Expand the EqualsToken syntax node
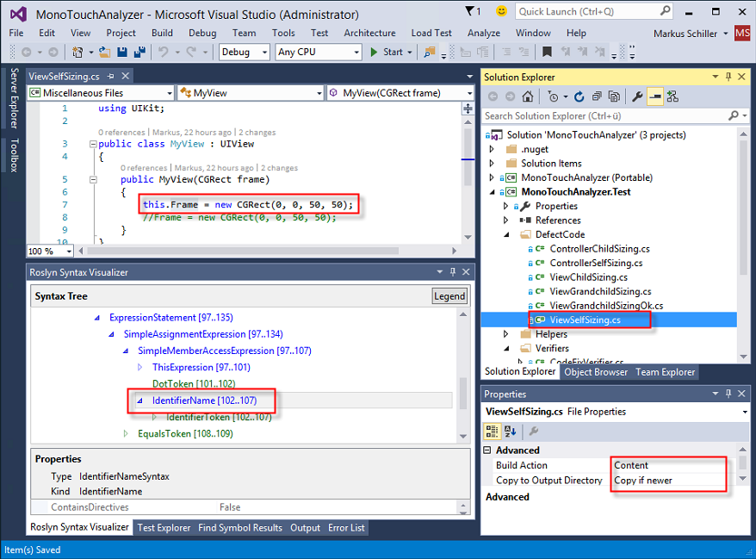 coord(126,433)
